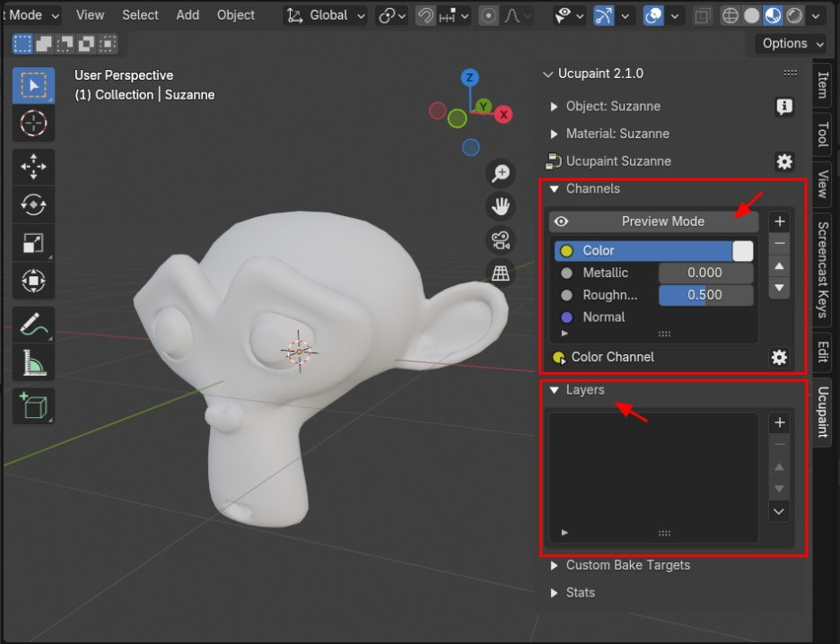Image resolution: width=840 pixels, height=644 pixels.
Task: Open the layer list specials chevron menu
Action: (780, 511)
